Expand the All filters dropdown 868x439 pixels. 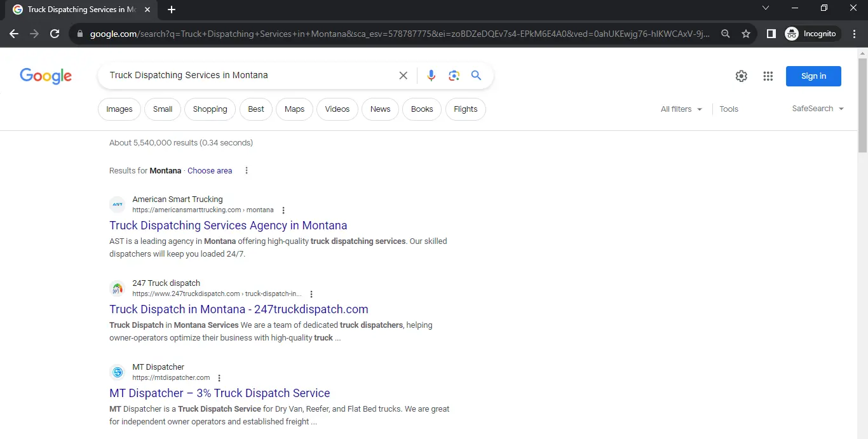pos(681,109)
